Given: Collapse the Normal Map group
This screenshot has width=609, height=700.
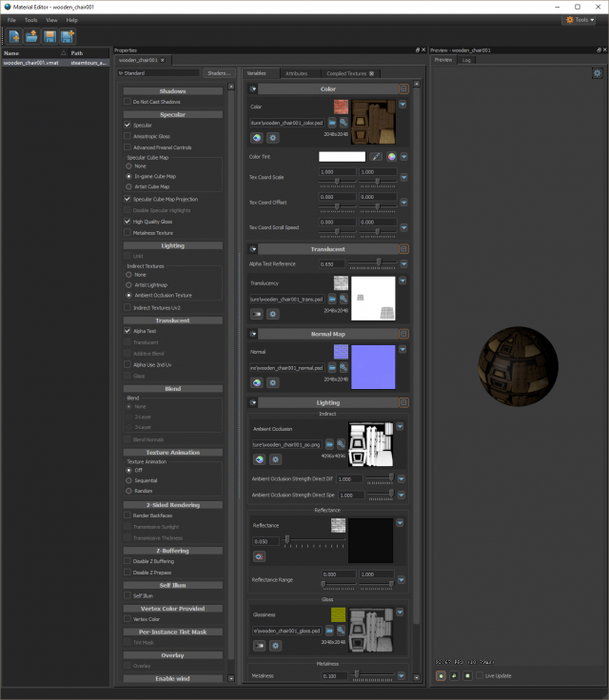Looking at the screenshot, I should [403, 334].
